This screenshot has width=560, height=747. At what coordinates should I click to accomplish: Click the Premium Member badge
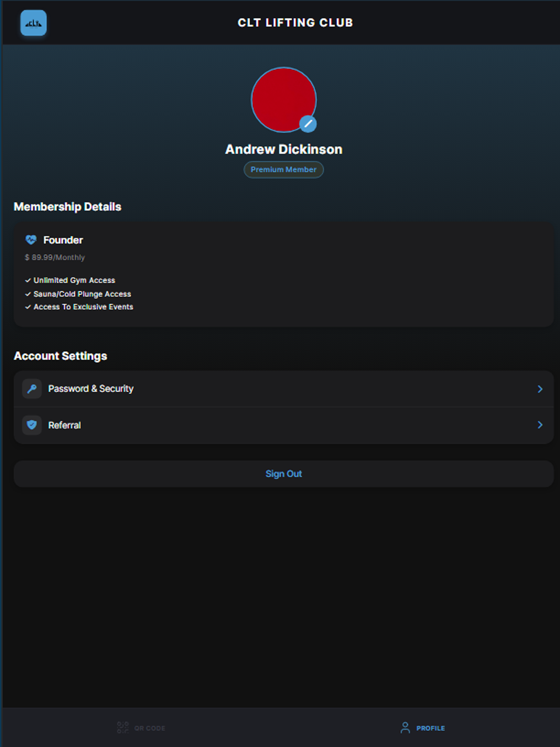pyautogui.click(x=284, y=170)
